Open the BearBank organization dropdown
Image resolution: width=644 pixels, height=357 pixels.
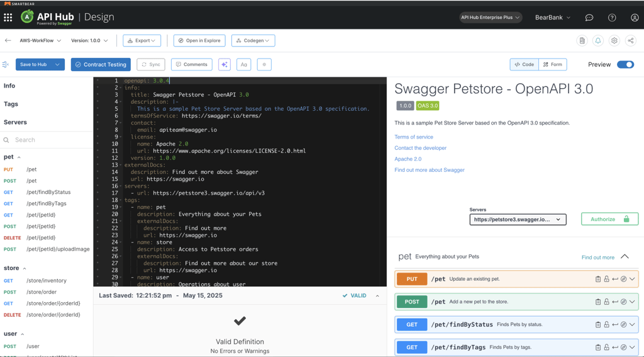553,17
